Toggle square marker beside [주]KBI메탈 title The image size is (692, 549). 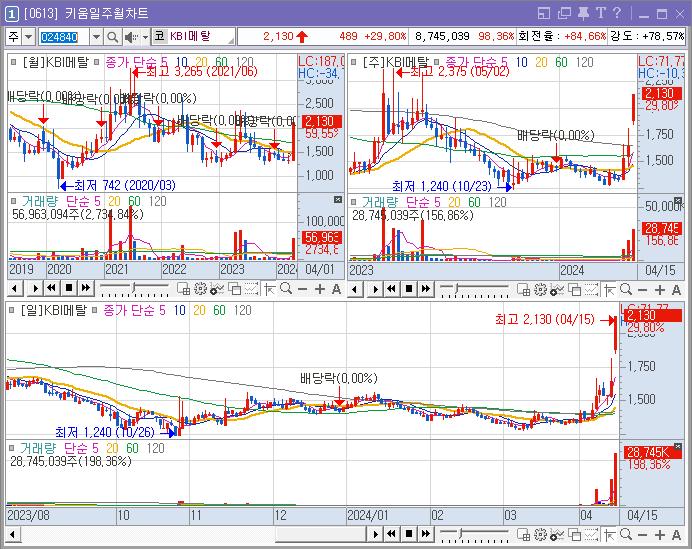point(354,62)
